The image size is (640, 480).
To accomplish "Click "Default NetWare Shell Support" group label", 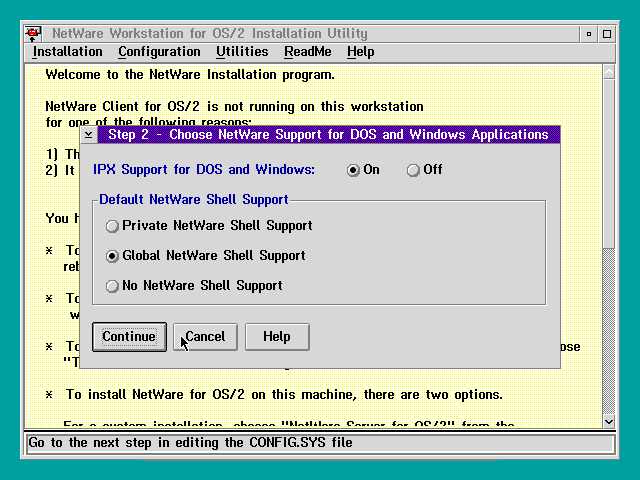I will tap(194, 200).
